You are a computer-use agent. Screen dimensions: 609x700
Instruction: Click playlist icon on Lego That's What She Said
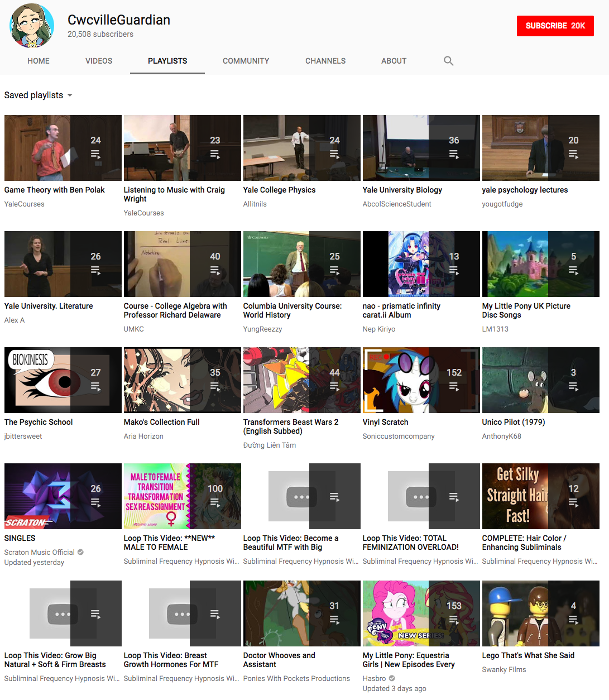[x=573, y=620]
